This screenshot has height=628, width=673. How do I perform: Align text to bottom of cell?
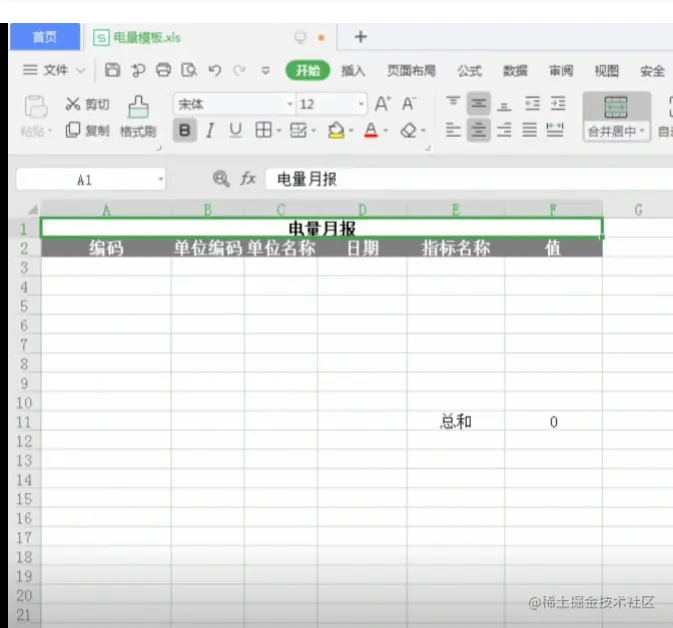pyautogui.click(x=504, y=105)
